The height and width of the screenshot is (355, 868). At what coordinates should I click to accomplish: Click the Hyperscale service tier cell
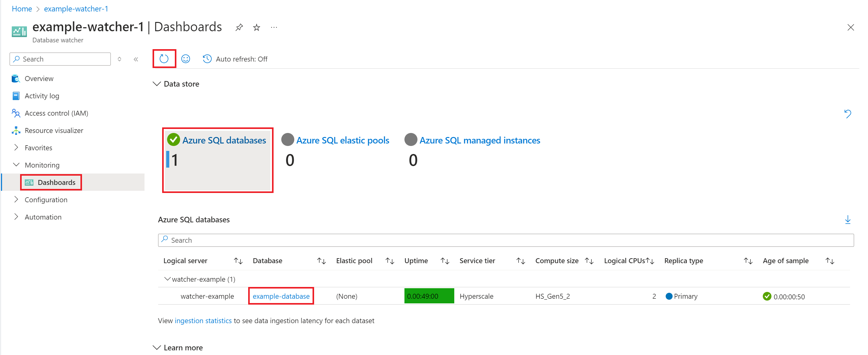(476, 296)
